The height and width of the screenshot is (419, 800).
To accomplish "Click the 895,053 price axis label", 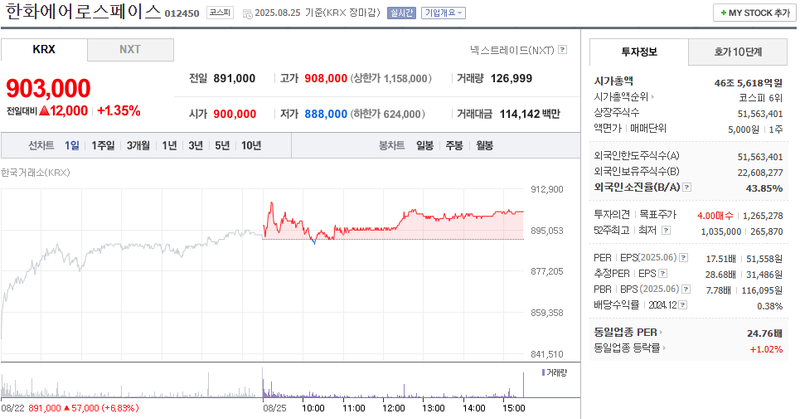I will pos(547,231).
